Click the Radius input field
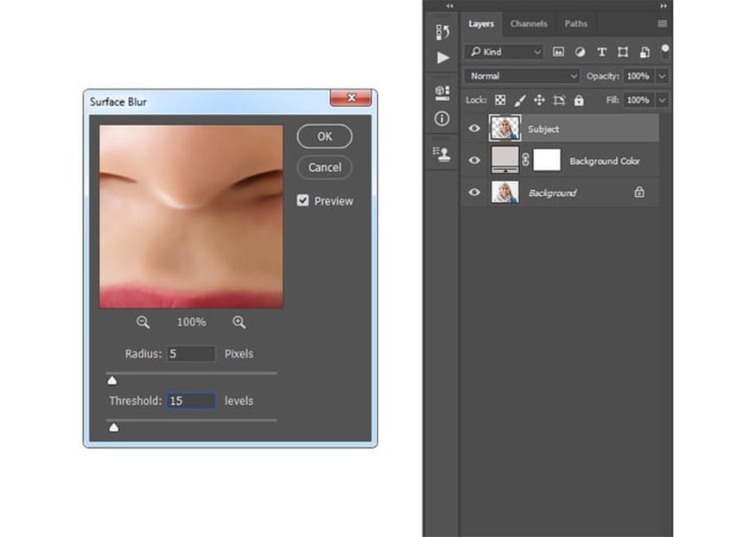 (191, 354)
